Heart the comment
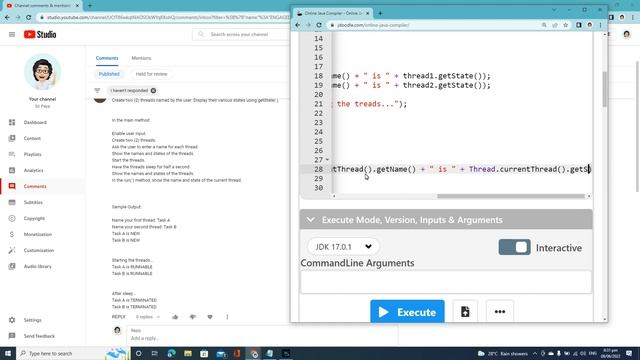This screenshot has width=640, height=360. click(210, 317)
